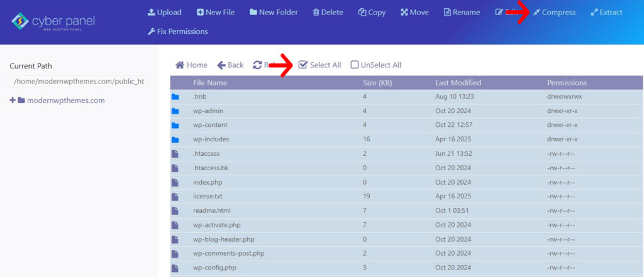Viewport: 644px width, 277px height.
Task: Click the wp-comments-post.php file icon
Action: 175,254
